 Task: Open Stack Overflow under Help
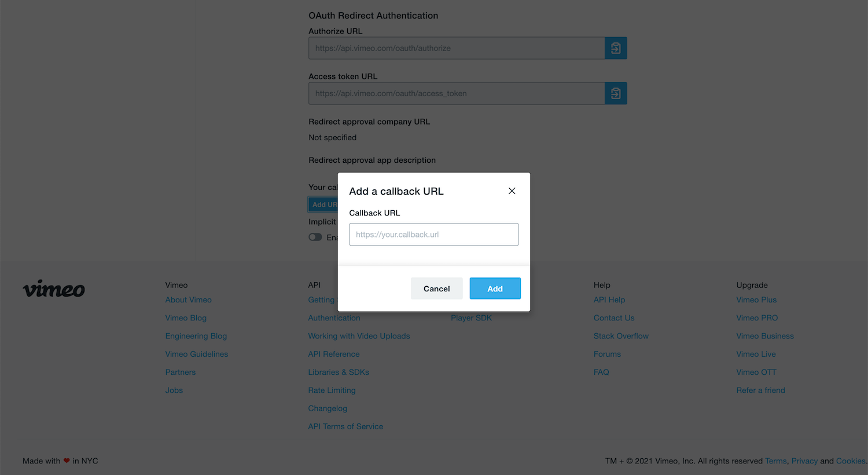click(621, 336)
